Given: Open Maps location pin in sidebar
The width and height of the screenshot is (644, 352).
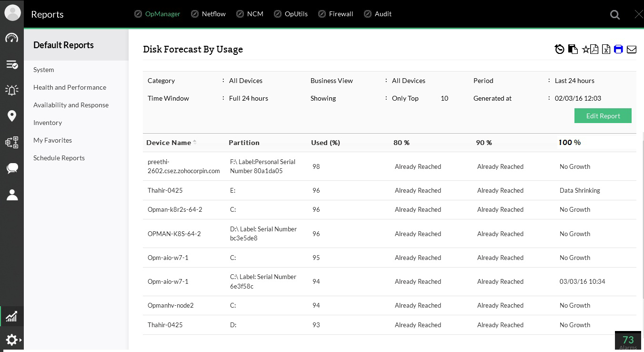Looking at the screenshot, I should point(12,116).
